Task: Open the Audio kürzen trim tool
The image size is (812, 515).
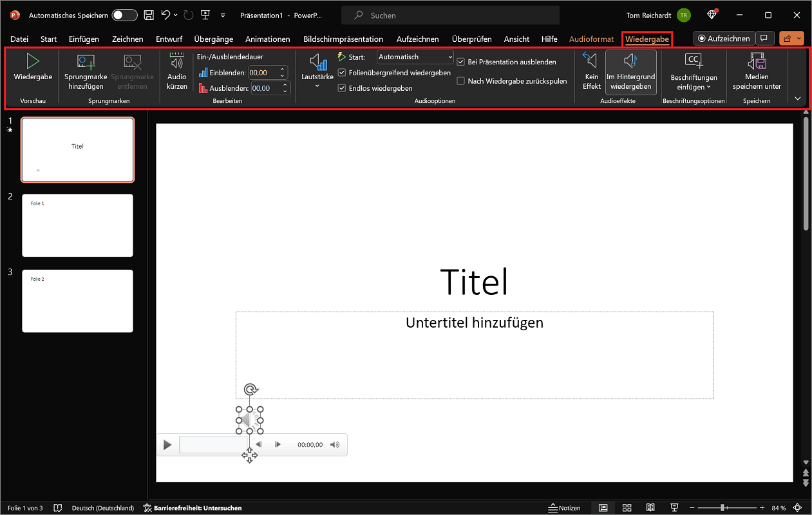Action: pyautogui.click(x=176, y=71)
